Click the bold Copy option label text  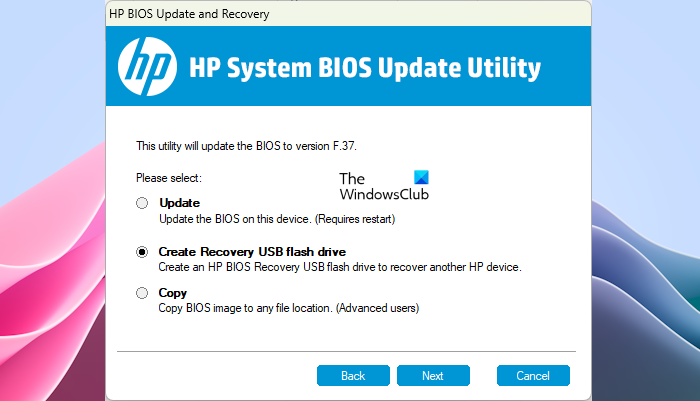174,293
